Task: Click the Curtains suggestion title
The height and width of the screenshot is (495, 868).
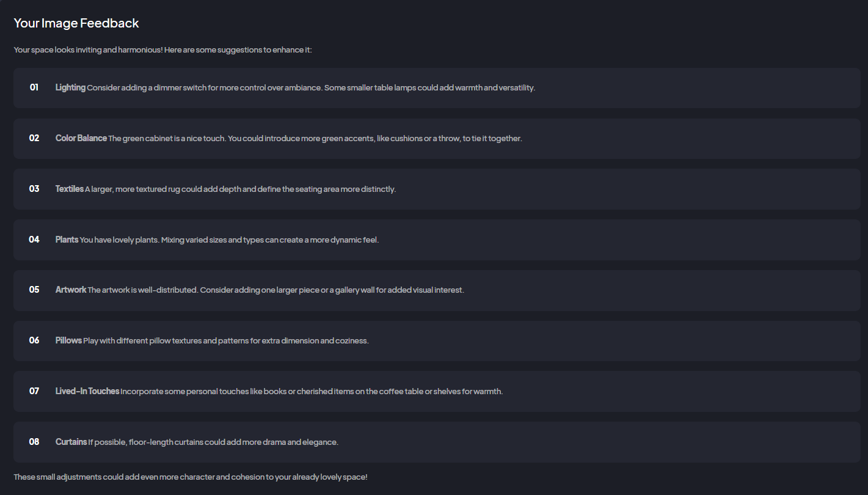Action: pos(71,442)
